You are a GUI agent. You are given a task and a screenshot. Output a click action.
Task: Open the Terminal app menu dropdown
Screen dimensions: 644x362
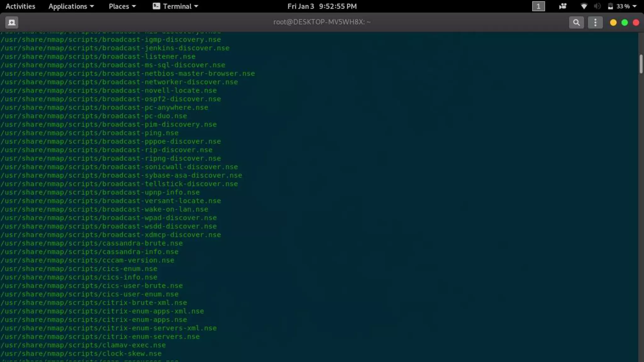(x=175, y=6)
